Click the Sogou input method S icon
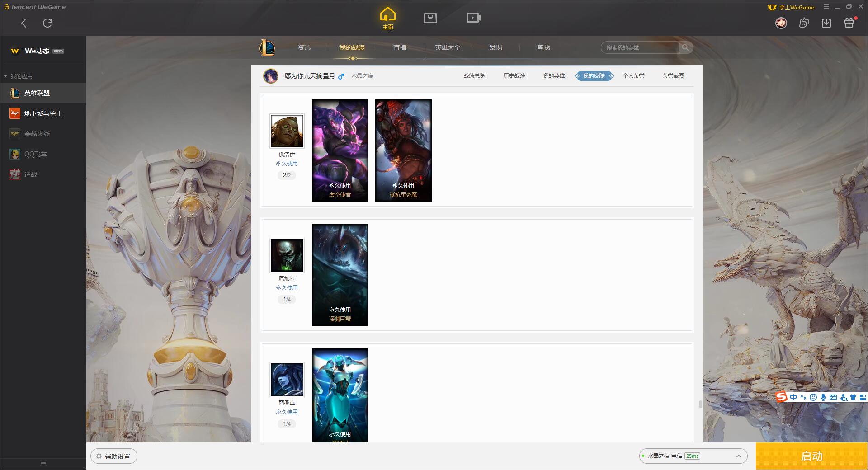868x470 pixels. (781, 397)
